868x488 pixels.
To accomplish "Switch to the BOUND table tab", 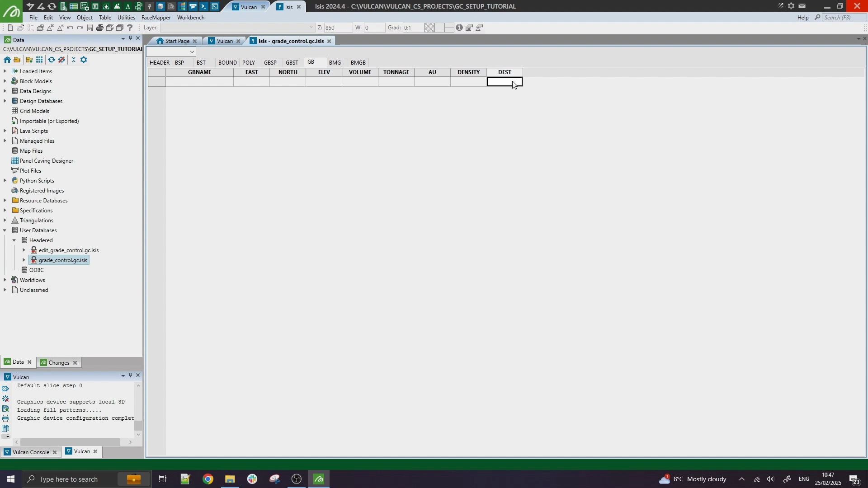I will (227, 63).
